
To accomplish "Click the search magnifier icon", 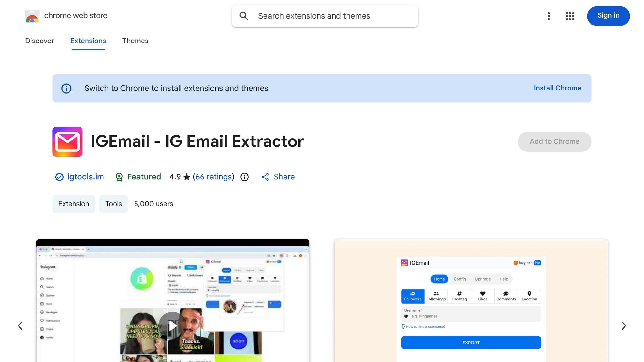I will (x=244, y=16).
